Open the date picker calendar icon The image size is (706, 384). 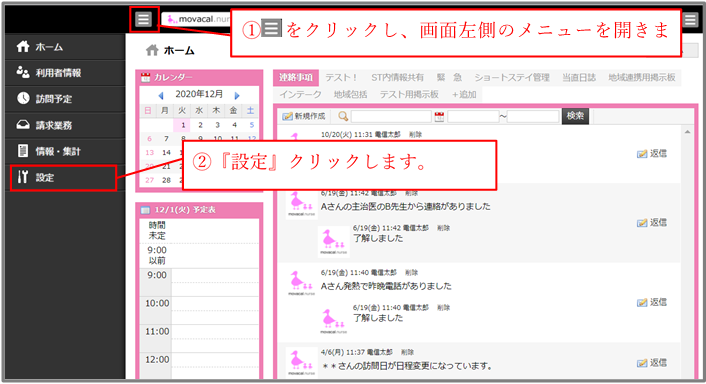pyautogui.click(x=439, y=117)
